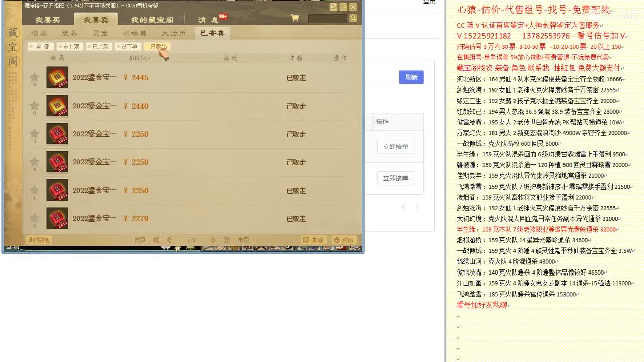
Task: Click the 佳期良年 listing line in document
Action: (x=531, y=176)
